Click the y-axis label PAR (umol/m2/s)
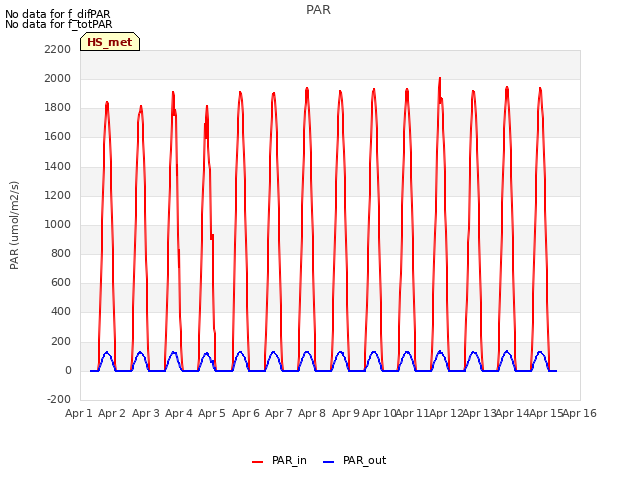The image size is (640, 480). pyautogui.click(x=14, y=225)
